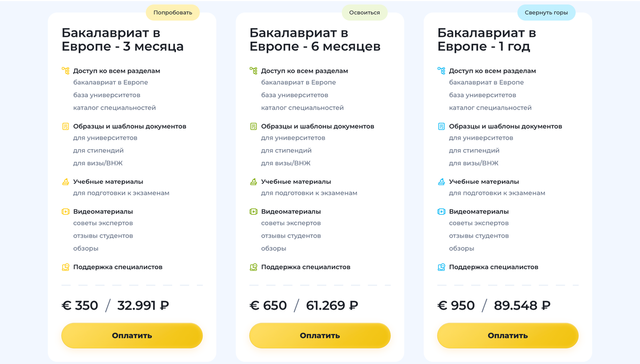The image size is (640, 364).
Task: Click Оплатить on the 1-year plan
Action: coord(507,335)
